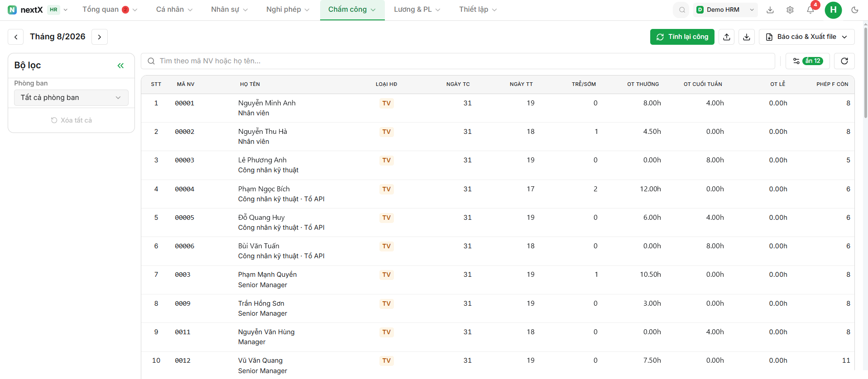Click the Tháng 8/2026 month label
The width and height of the screenshot is (868, 379).
click(x=58, y=37)
